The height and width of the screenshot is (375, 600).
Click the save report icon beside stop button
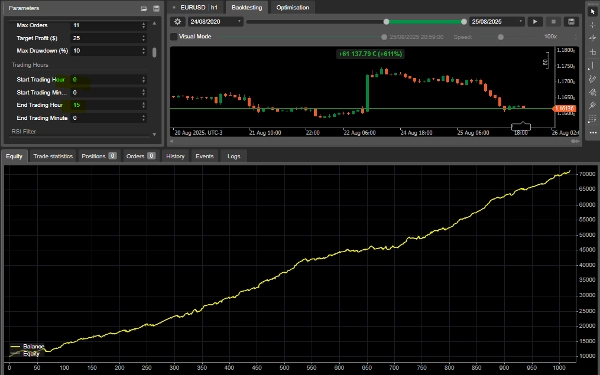tap(571, 22)
